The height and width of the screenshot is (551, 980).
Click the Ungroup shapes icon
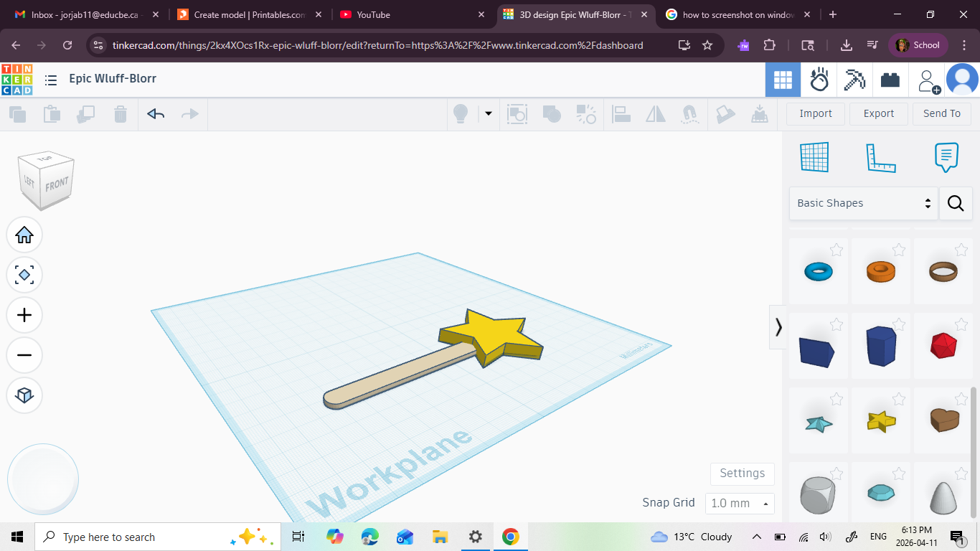tap(586, 113)
